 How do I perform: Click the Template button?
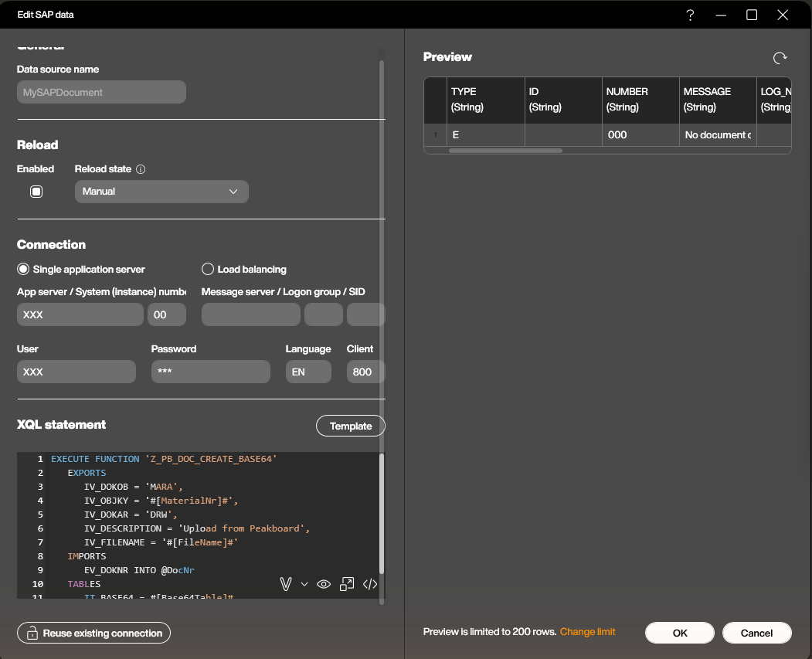click(x=351, y=426)
